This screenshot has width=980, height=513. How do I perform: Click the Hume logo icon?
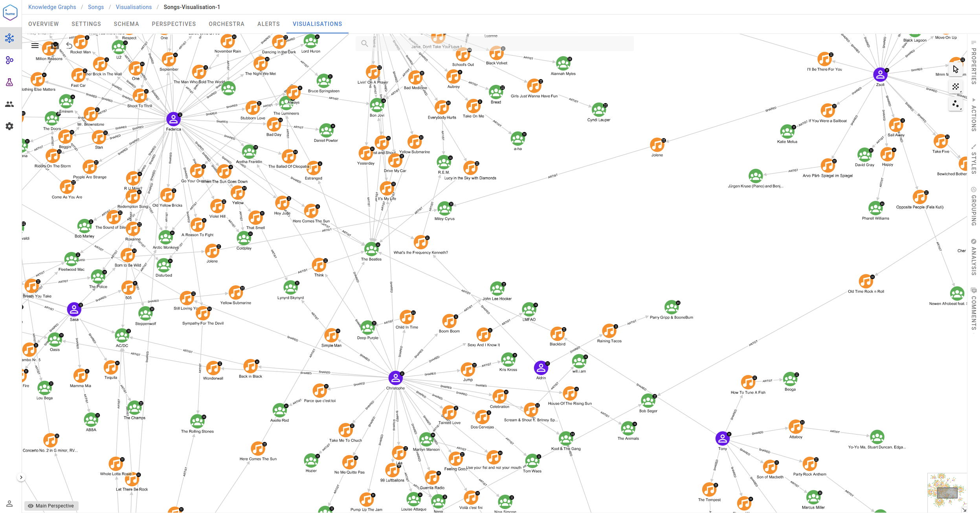coord(10,13)
